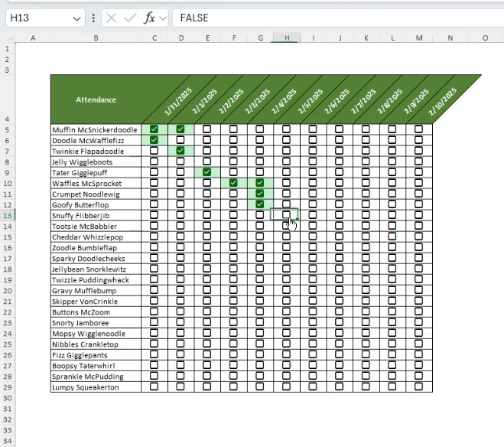The height and width of the screenshot is (447, 504).
Task: Select the Waffles McSprocket name cell
Action: pyautogui.click(x=96, y=183)
